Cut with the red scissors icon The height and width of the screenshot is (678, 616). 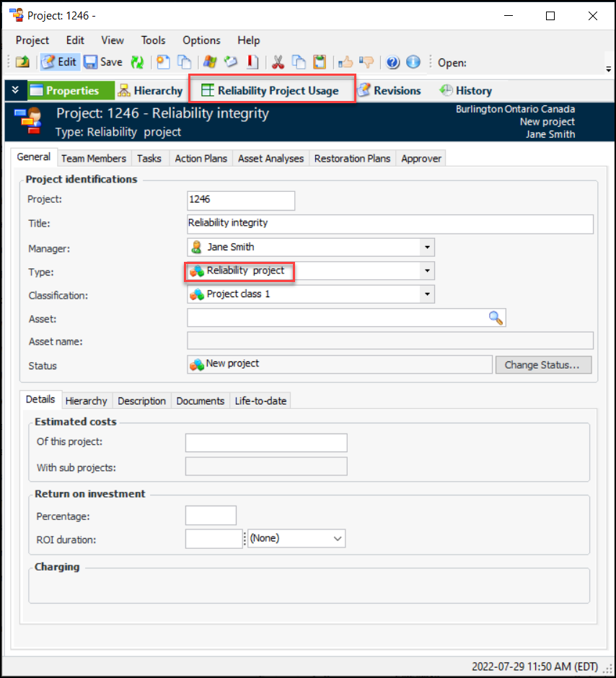tap(278, 62)
